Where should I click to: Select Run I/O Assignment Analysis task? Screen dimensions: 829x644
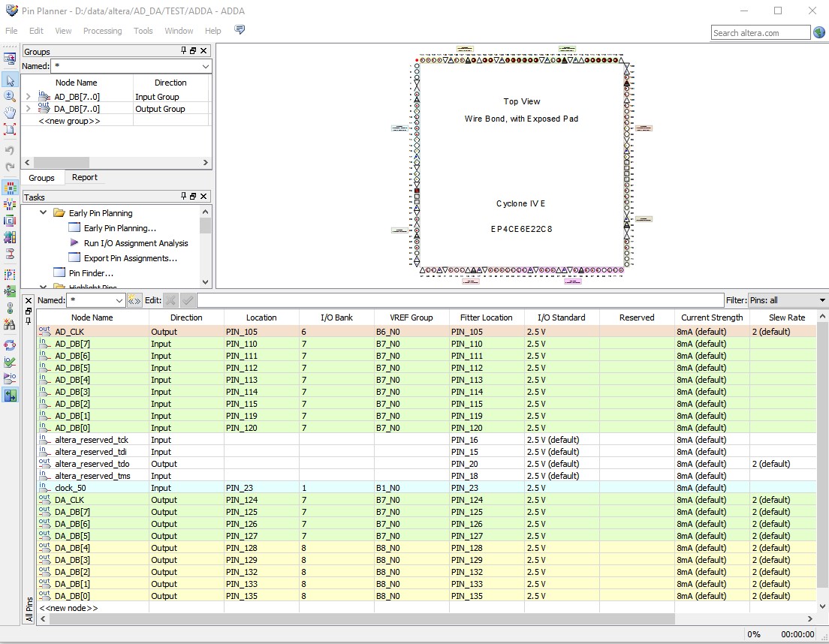pos(136,243)
